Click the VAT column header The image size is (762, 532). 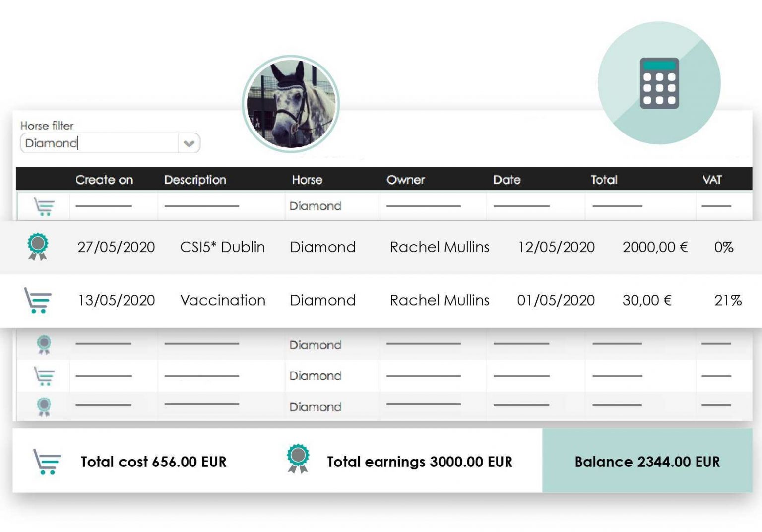[x=713, y=180]
